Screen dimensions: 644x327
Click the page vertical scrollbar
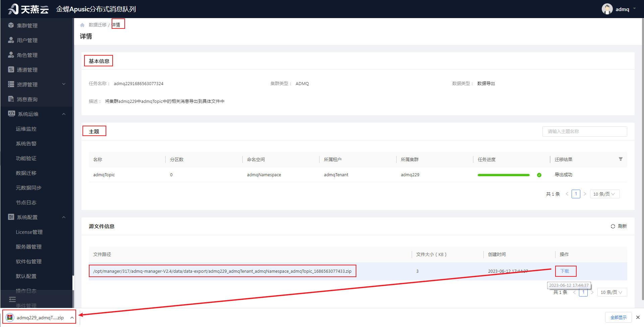642,159
